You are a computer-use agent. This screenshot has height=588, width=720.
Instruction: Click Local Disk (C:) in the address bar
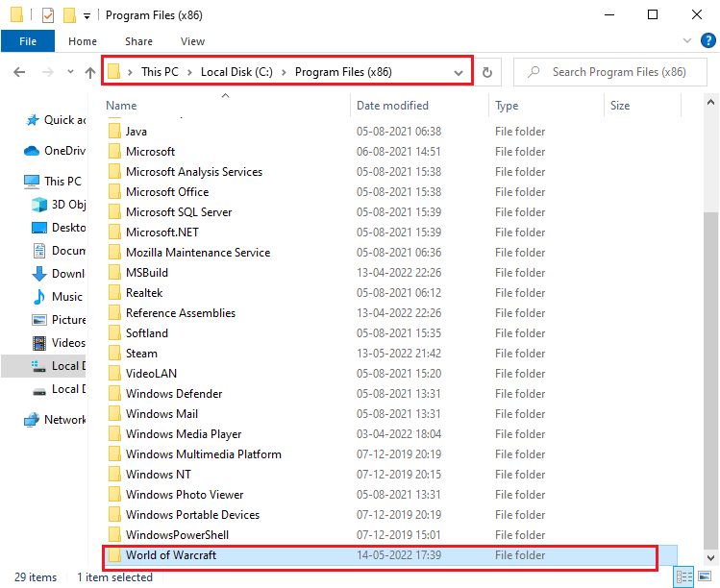236,72
